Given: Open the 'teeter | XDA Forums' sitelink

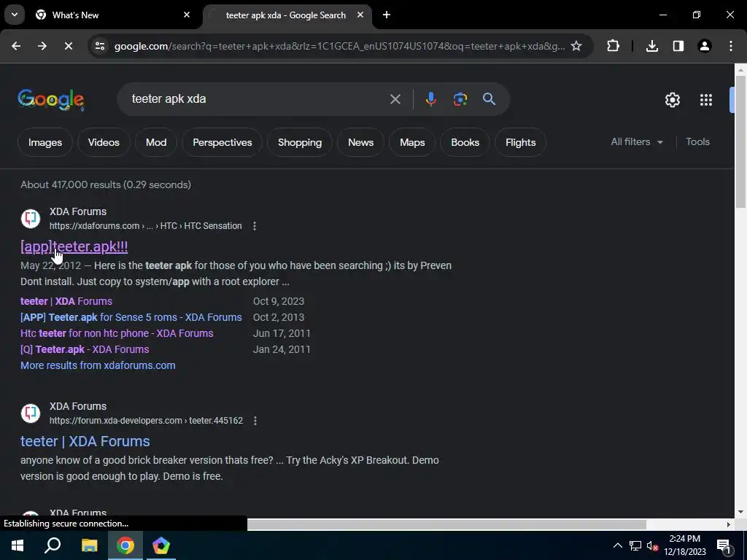Looking at the screenshot, I should (x=66, y=301).
